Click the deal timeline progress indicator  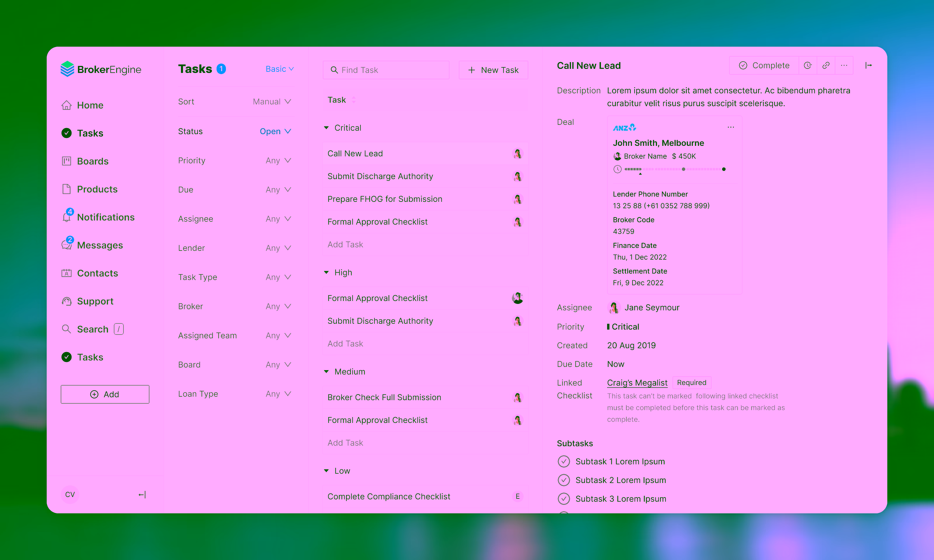[674, 169]
